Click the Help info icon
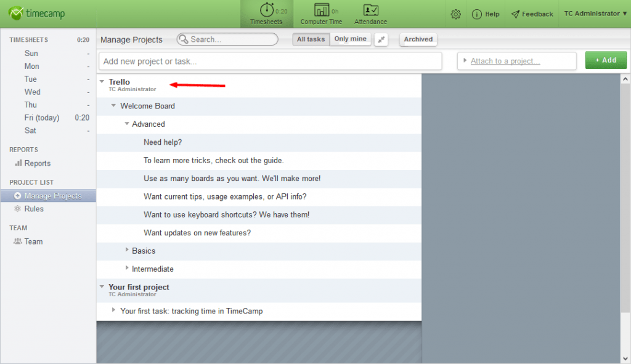631x364 pixels. point(476,15)
